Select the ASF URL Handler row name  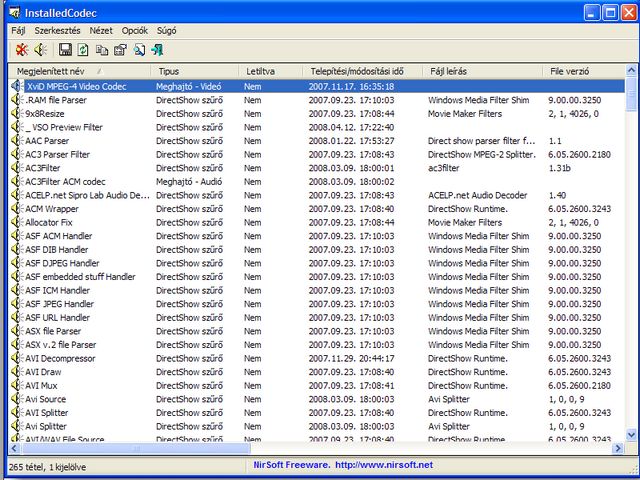pyautogui.click(x=58, y=318)
